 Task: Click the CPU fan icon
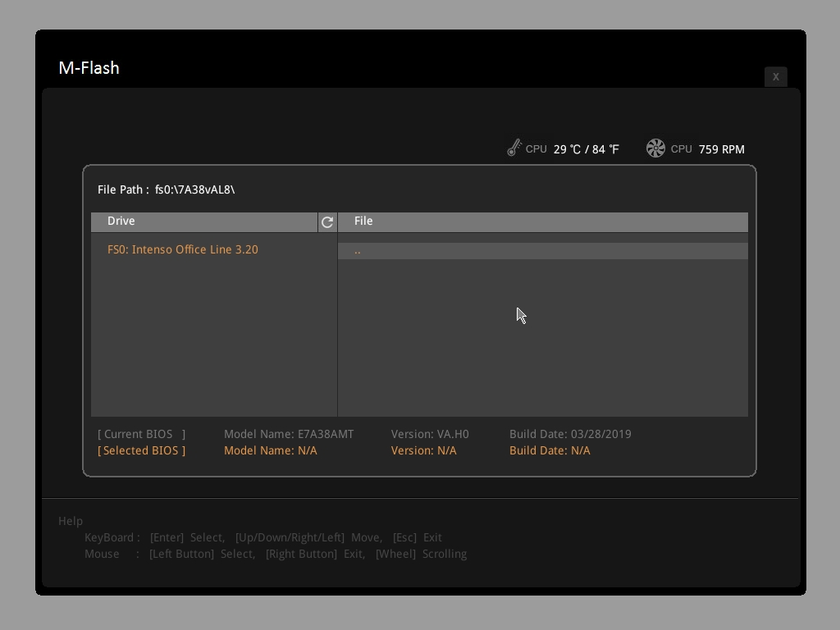(655, 148)
